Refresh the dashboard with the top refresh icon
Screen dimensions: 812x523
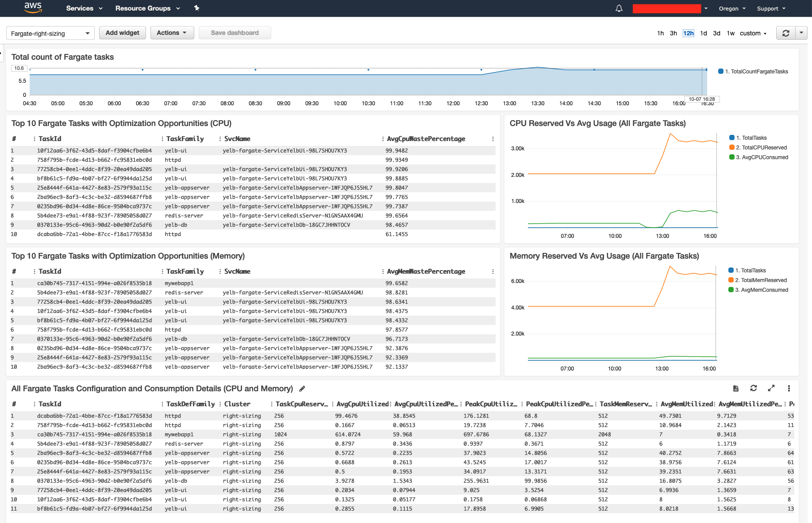point(786,33)
